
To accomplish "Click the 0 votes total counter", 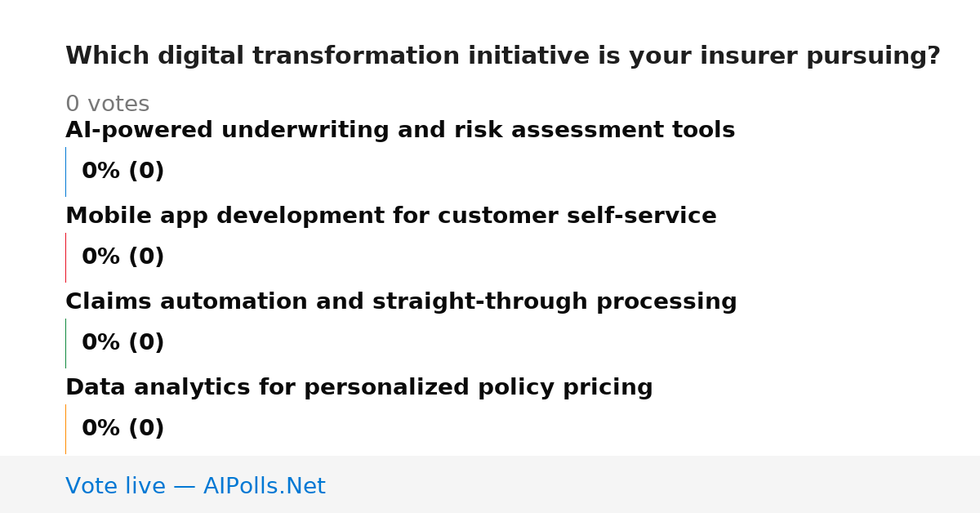I will (x=108, y=105).
